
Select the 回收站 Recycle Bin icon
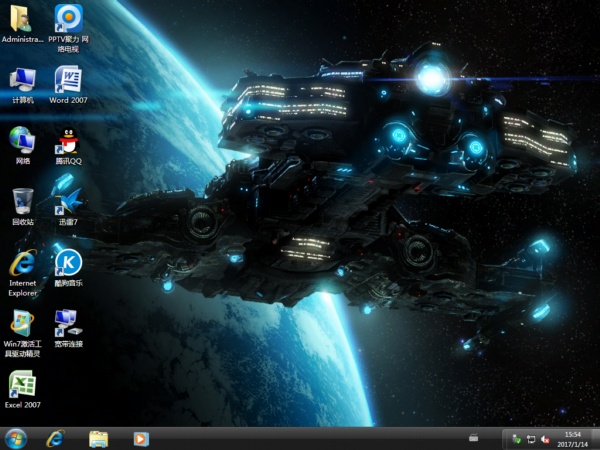click(23, 207)
